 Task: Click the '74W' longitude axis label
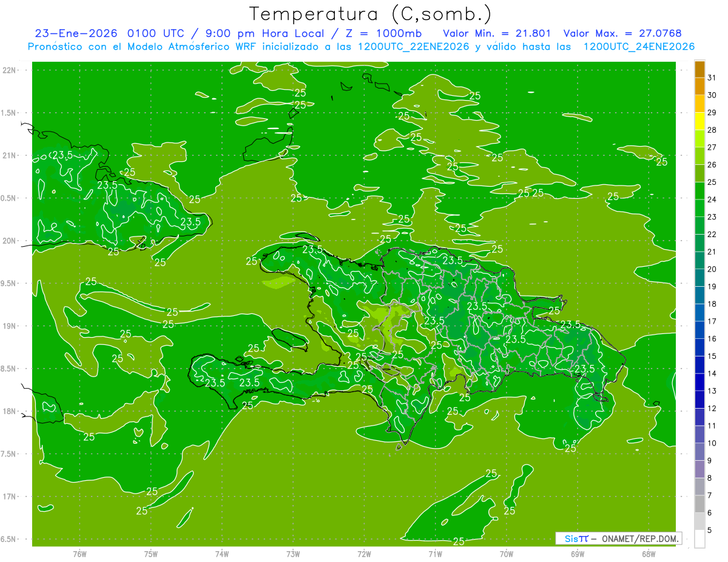click(x=222, y=554)
